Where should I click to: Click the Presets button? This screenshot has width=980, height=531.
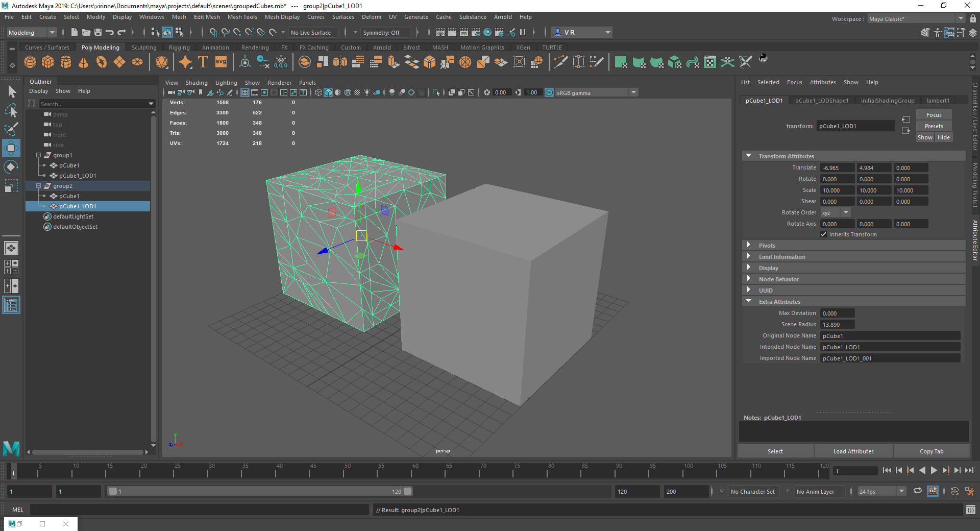click(934, 126)
